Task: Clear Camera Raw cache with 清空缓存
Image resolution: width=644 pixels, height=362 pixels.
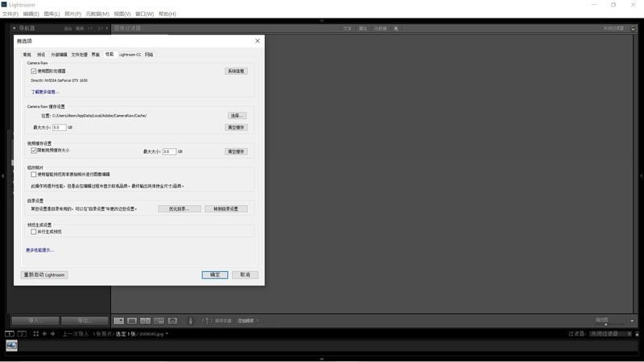Action: click(x=236, y=127)
